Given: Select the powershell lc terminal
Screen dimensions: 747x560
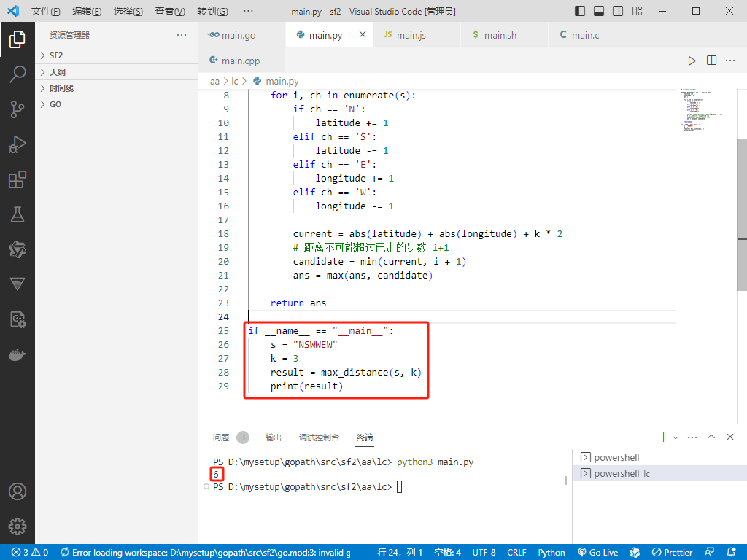Looking at the screenshot, I should 659,473.
